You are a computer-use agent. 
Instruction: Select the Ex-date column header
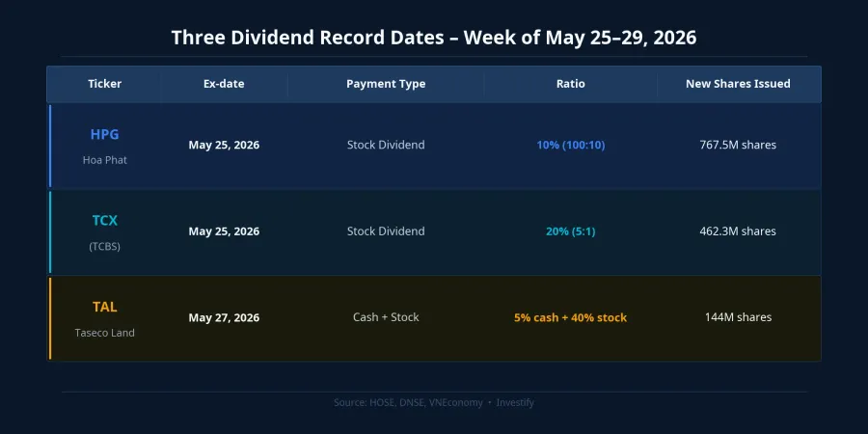tap(224, 84)
